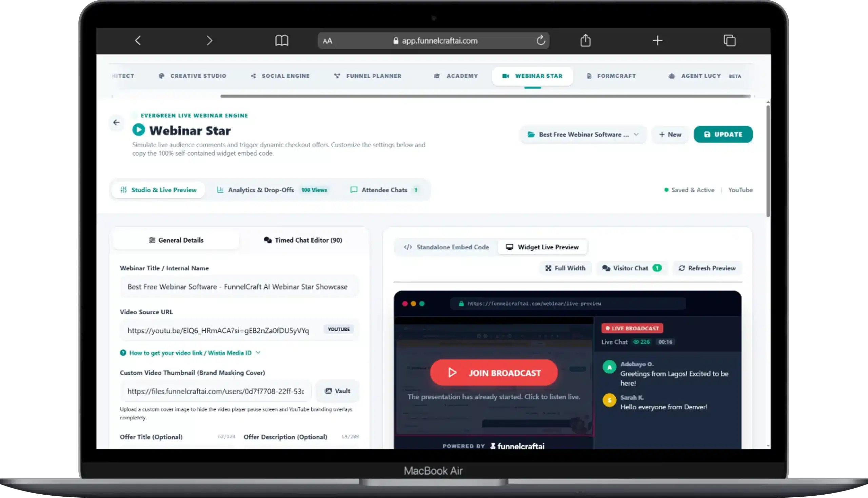868x498 pixels.
Task: Expand How to get your video link help
Action: click(190, 353)
